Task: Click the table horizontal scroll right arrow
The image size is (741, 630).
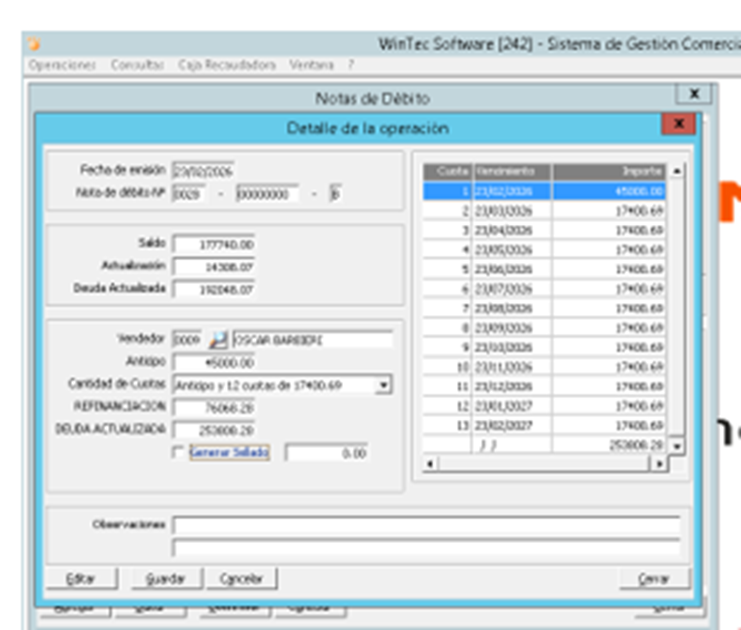Action: pyautogui.click(x=659, y=464)
